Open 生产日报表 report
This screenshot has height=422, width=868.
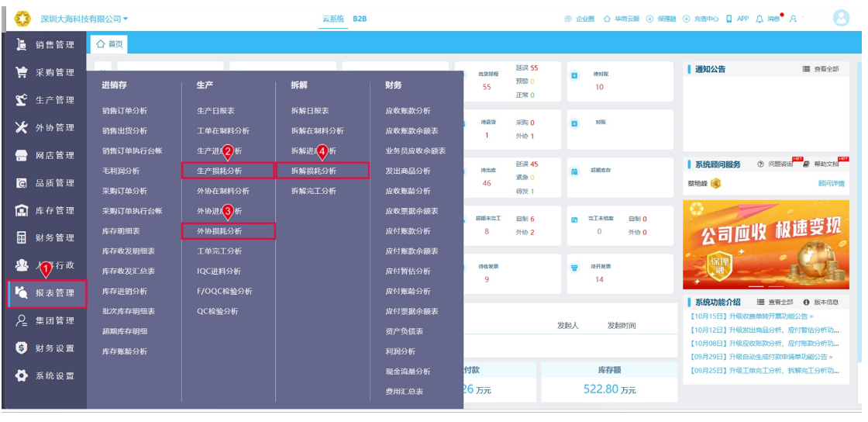click(215, 111)
